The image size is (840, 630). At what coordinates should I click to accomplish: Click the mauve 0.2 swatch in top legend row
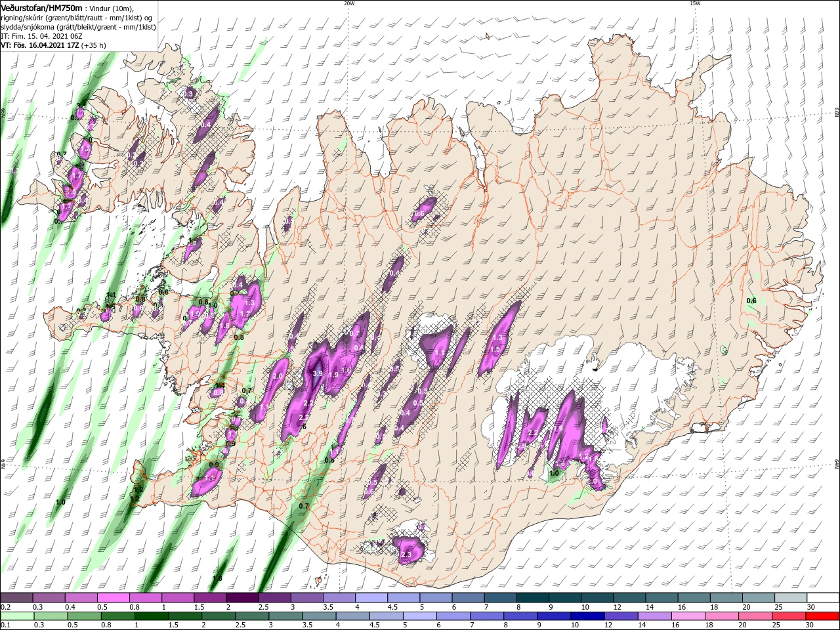16,598
